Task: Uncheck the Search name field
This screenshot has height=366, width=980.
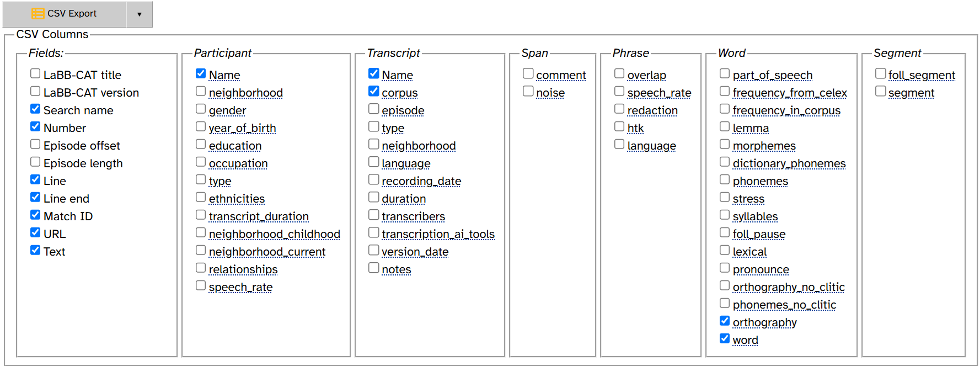Action: tap(35, 109)
